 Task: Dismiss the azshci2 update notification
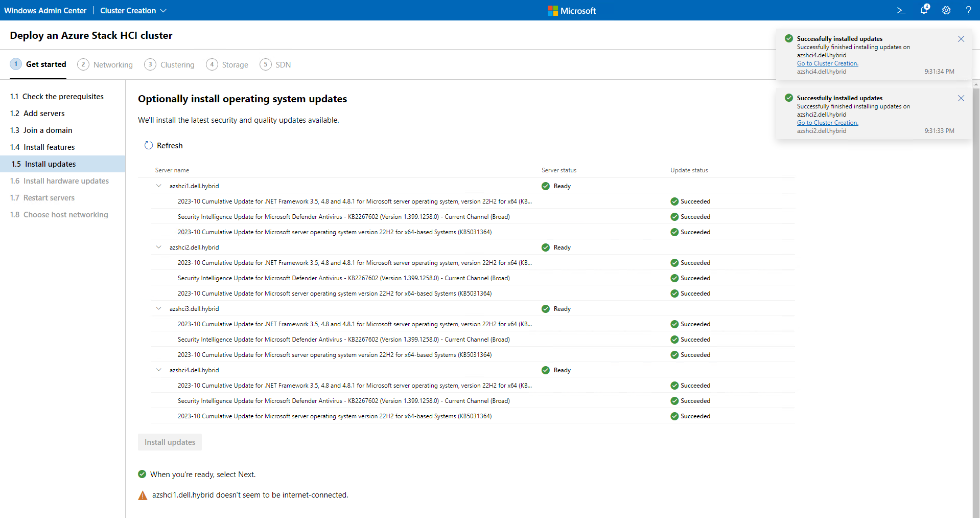(x=961, y=98)
